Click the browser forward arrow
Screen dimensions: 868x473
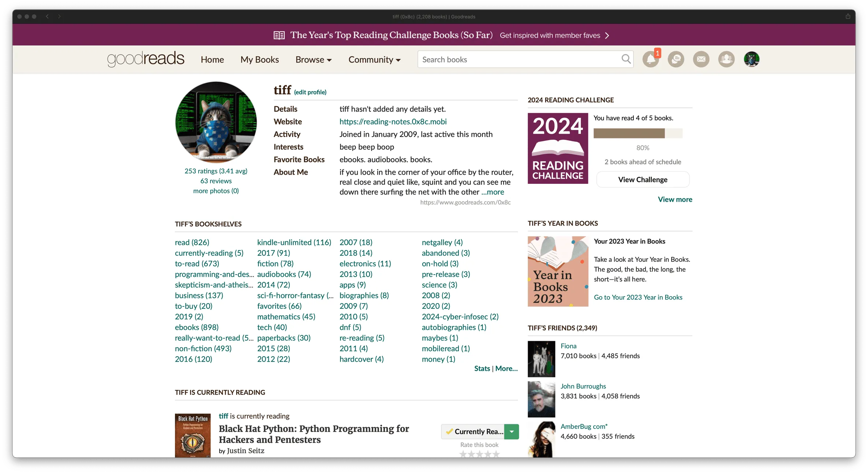59,16
